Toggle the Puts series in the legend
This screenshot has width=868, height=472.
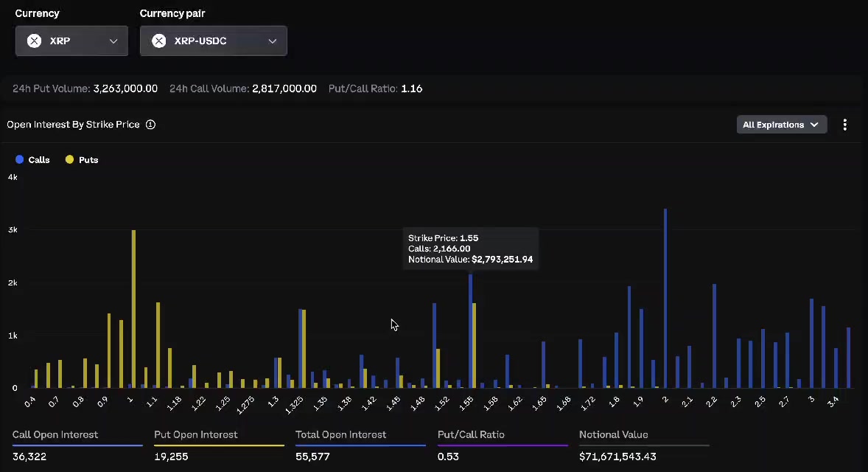[x=81, y=159]
